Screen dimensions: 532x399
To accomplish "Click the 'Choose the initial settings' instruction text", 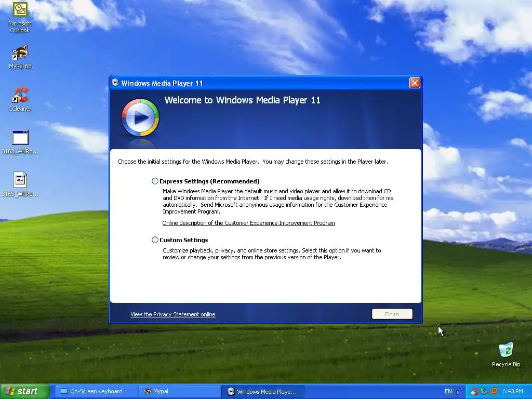I will tap(253, 162).
